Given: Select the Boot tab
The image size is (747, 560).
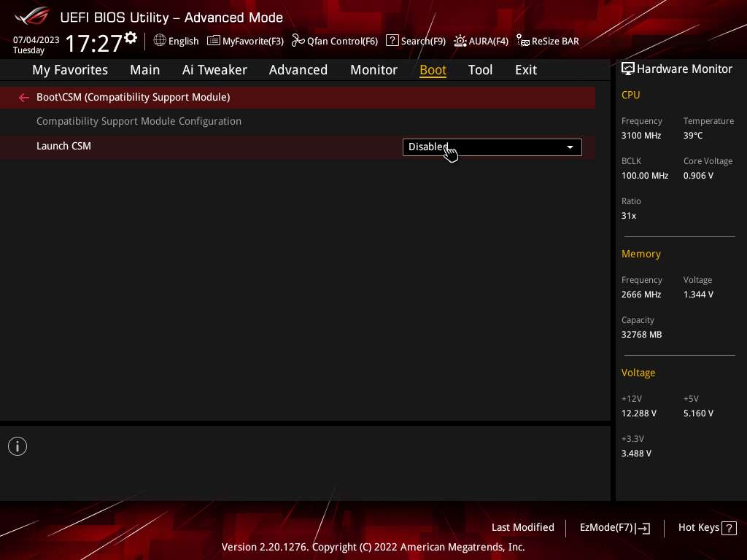Looking at the screenshot, I should (x=433, y=70).
